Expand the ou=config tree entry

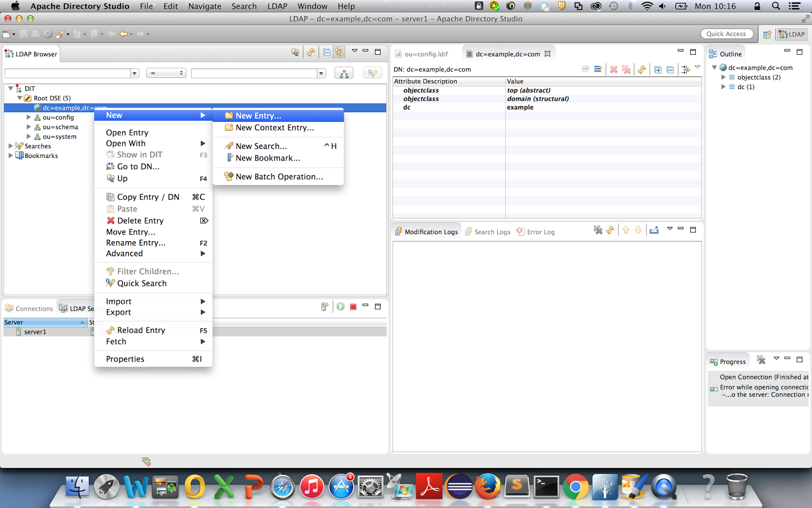click(x=29, y=117)
